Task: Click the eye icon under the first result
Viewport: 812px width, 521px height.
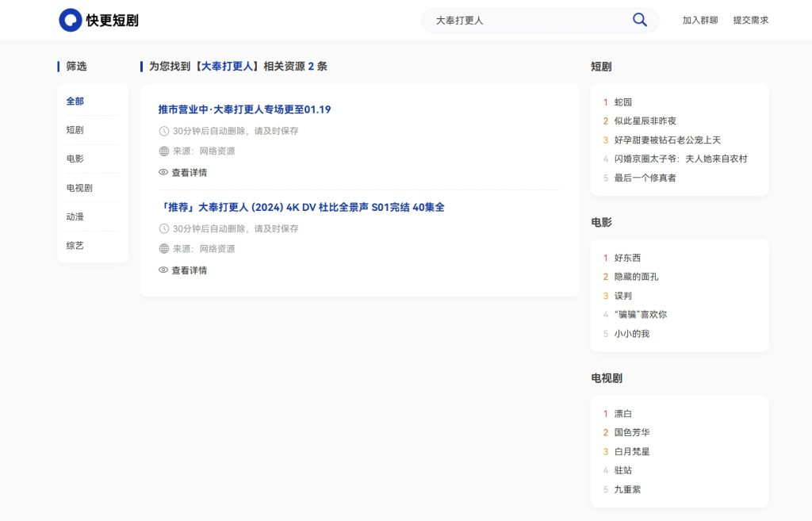Action: point(163,172)
